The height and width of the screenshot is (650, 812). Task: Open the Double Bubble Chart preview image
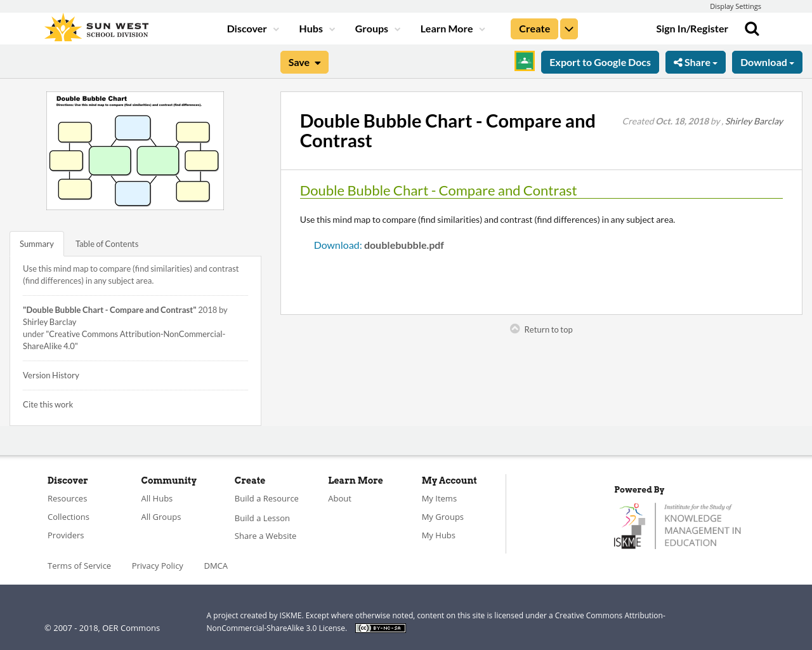click(x=135, y=150)
